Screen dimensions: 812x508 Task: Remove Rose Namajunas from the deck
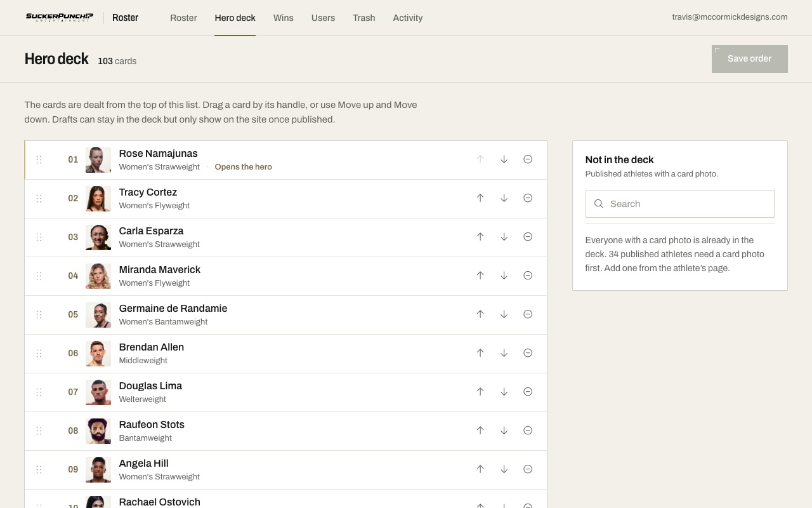pyautogui.click(x=528, y=159)
